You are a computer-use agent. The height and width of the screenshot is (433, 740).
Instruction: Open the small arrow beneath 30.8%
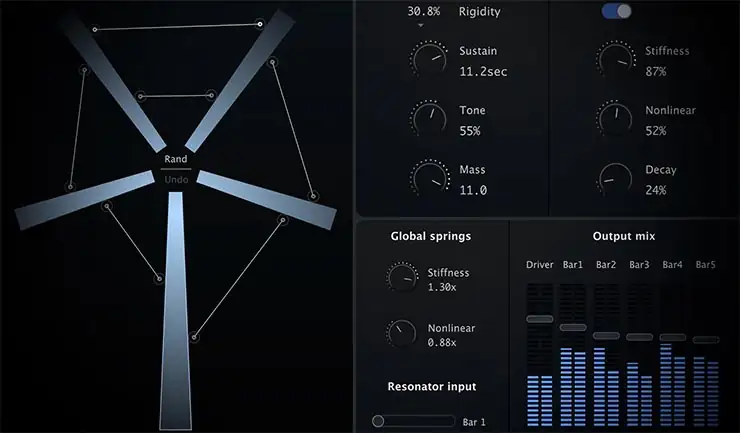[421, 25]
